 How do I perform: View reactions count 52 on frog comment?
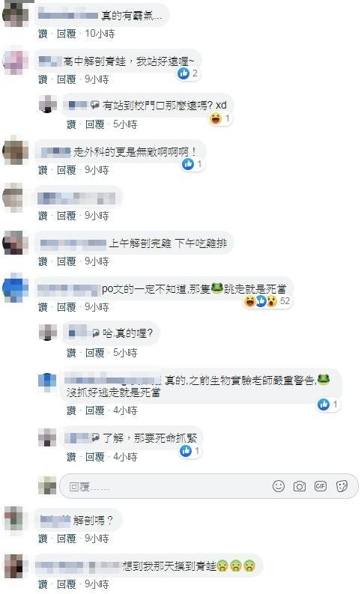pos(267,301)
